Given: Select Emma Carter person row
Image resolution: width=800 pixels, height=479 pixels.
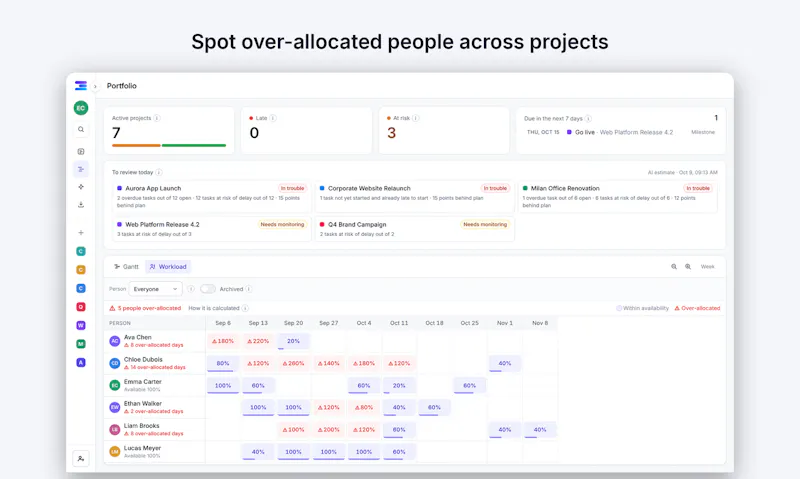Looking at the screenshot, I should pos(155,385).
